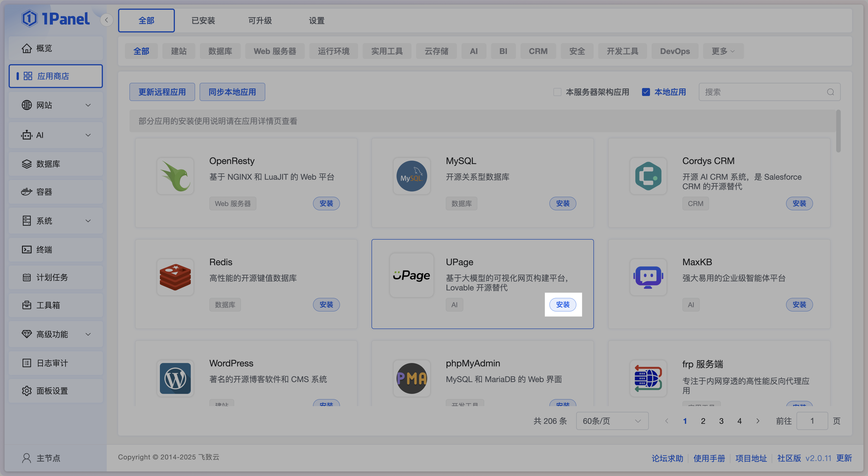Enable the 本服务器架构应用 checkbox

click(557, 92)
